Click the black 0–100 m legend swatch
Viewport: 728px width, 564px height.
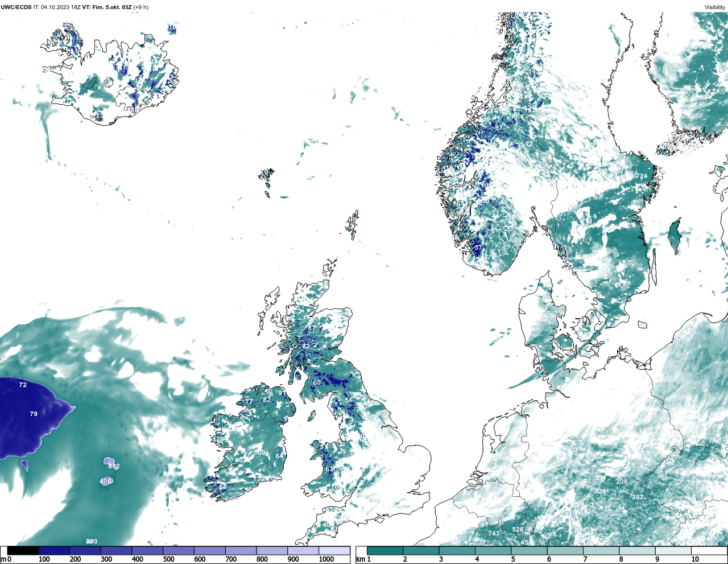pyautogui.click(x=23, y=550)
